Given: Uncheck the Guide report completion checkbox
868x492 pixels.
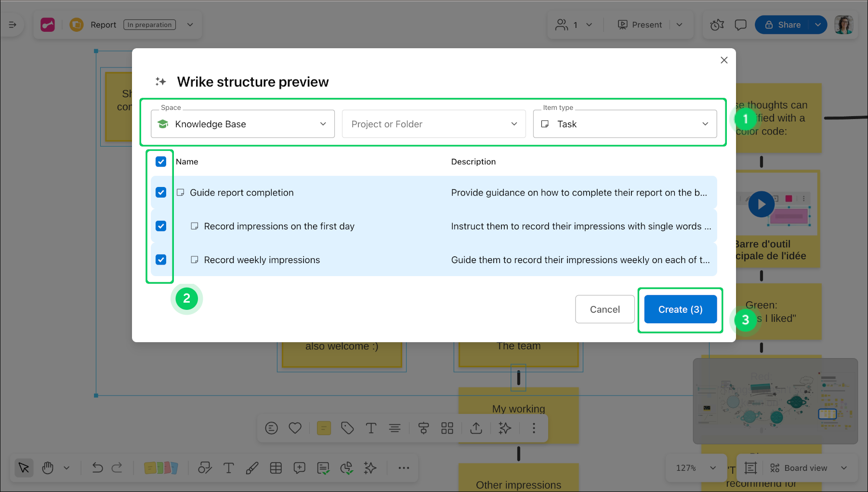Looking at the screenshot, I should (161, 193).
